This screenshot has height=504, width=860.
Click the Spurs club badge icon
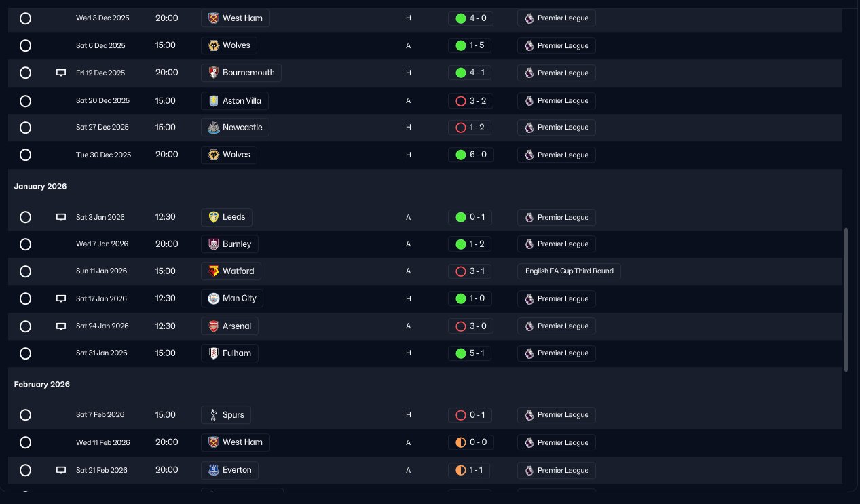tap(213, 415)
